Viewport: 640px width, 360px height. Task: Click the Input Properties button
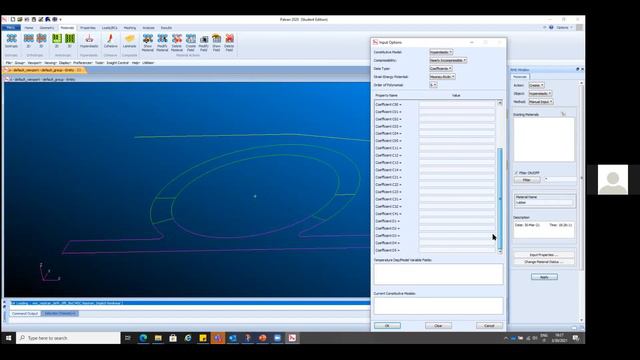tap(544, 255)
